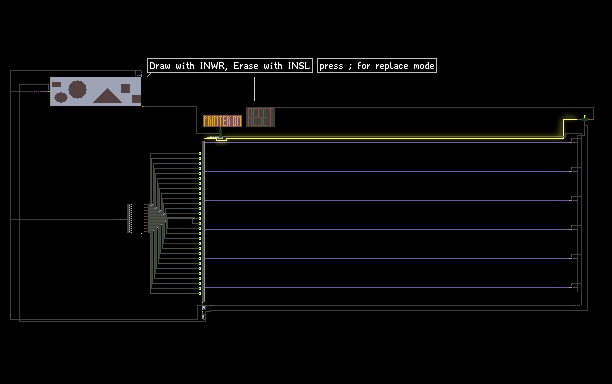Click the green switch under PRINTER ON
612x384 pixels.
[221, 133]
